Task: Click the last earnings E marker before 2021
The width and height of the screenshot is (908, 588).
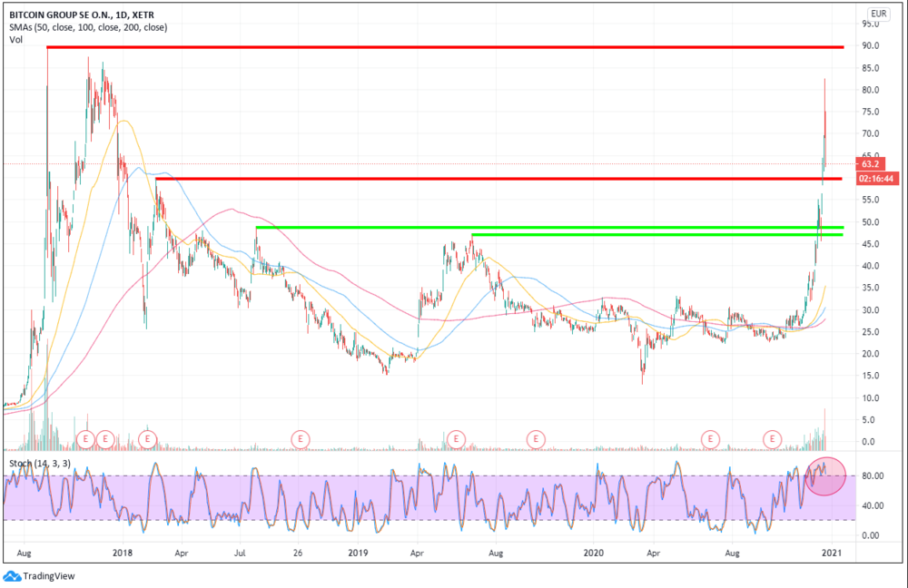Action: [x=772, y=439]
